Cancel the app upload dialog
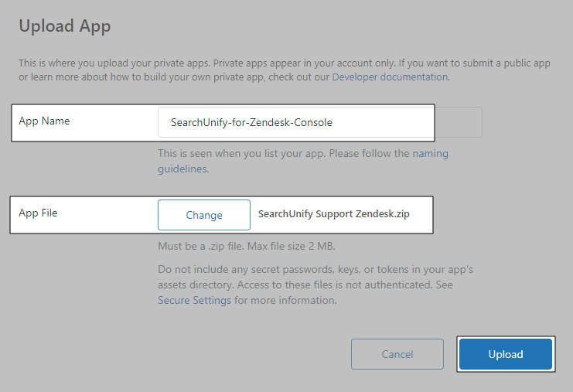The height and width of the screenshot is (392, 573). [x=397, y=354]
